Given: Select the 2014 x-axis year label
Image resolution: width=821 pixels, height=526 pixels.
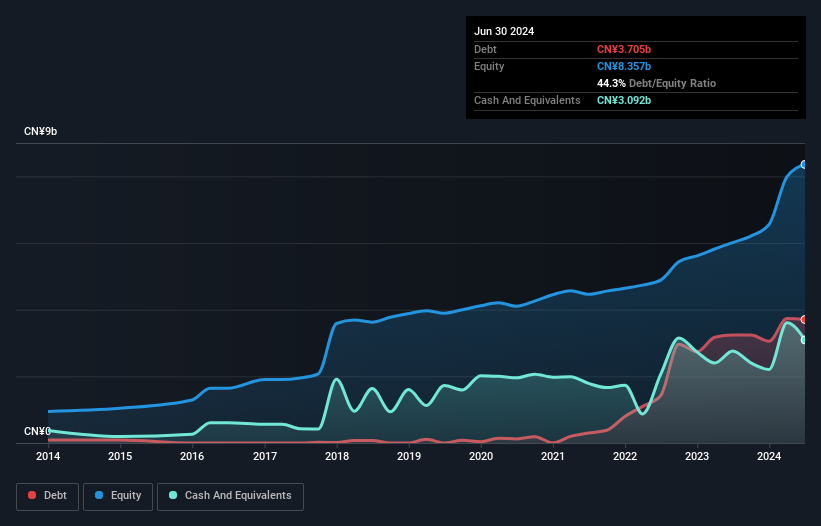Looking at the screenshot, I should tap(47, 457).
